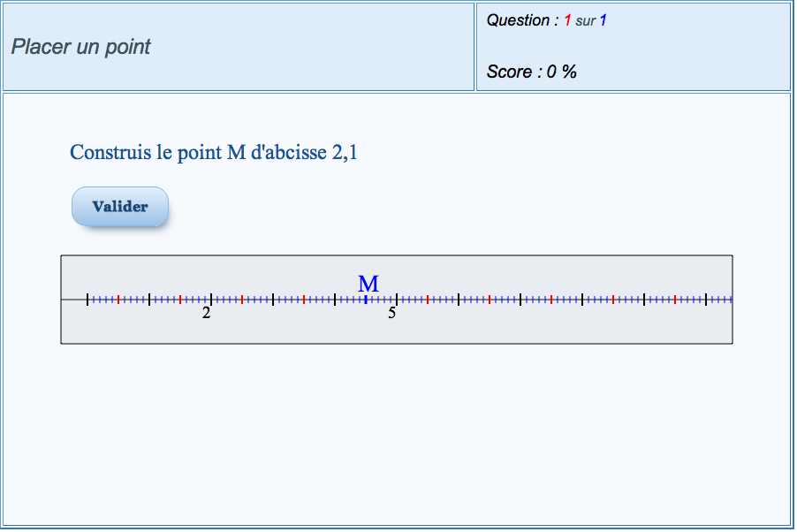This screenshot has width=797, height=532.
Task: Click the black graduation immediately right of 2
Action: click(273, 300)
